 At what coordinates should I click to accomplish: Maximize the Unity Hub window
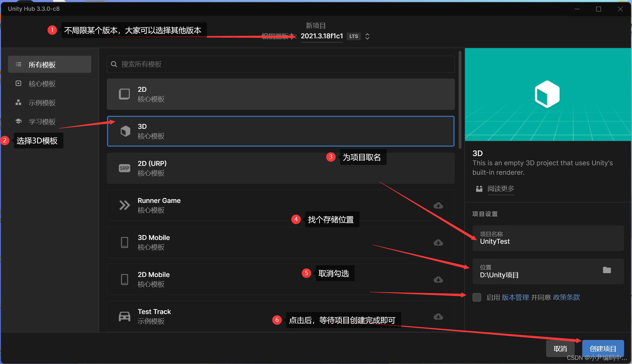click(598, 9)
